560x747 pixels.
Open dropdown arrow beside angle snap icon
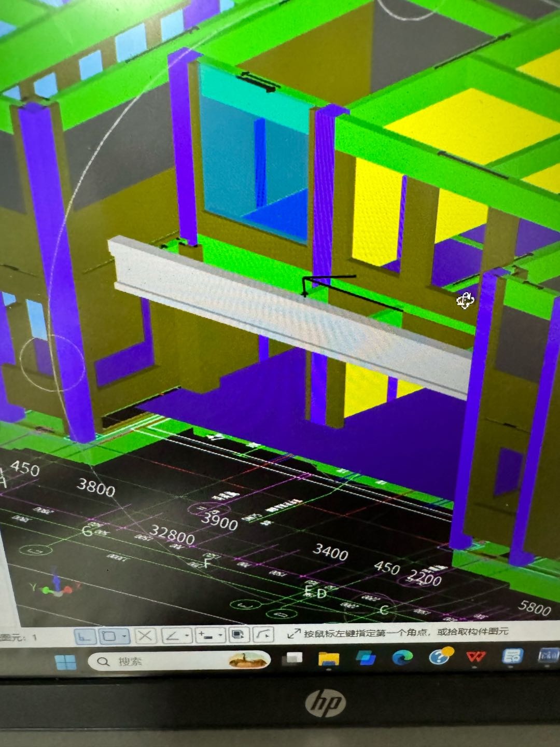click(187, 635)
